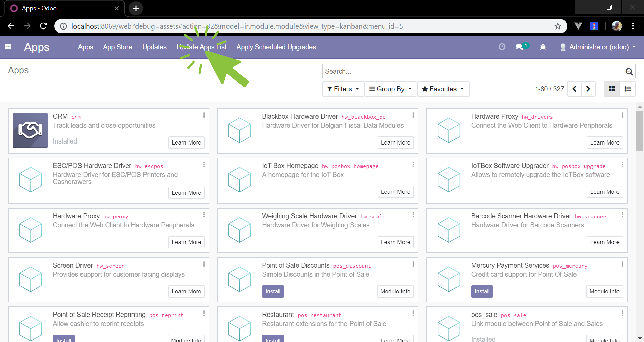Click the Apps brand title

tap(37, 47)
